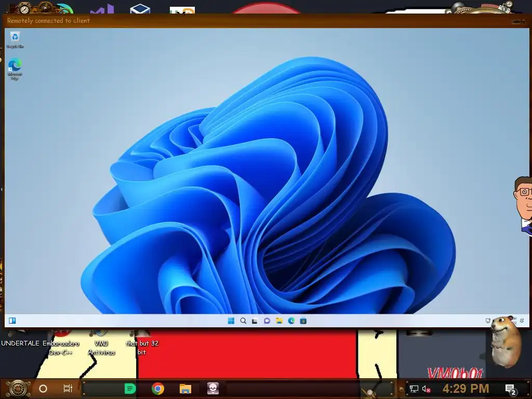
Task: Click the steampunk Start orb
Action: tap(18, 389)
